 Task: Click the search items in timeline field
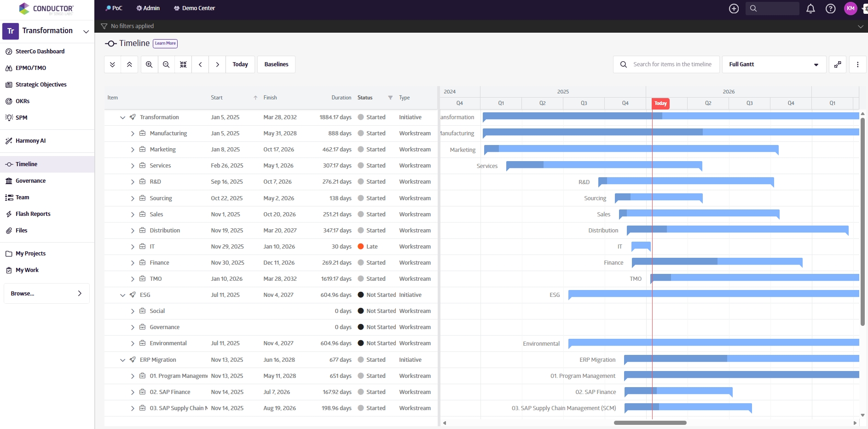(666, 64)
